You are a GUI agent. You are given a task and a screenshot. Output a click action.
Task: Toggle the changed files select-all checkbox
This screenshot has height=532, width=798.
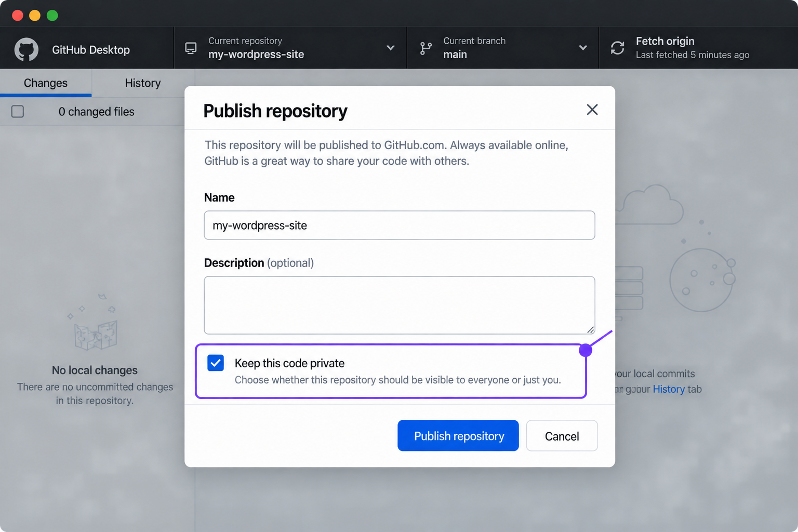click(x=18, y=112)
